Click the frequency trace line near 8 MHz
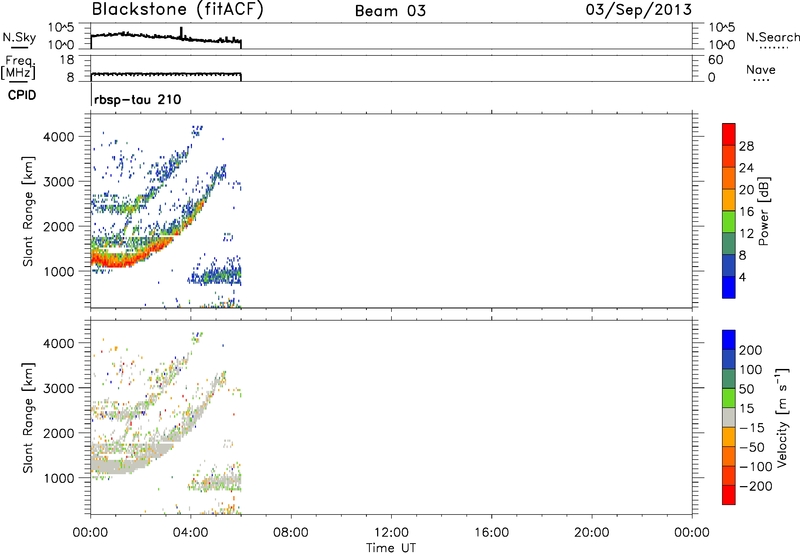The width and height of the screenshot is (800, 554). click(166, 74)
